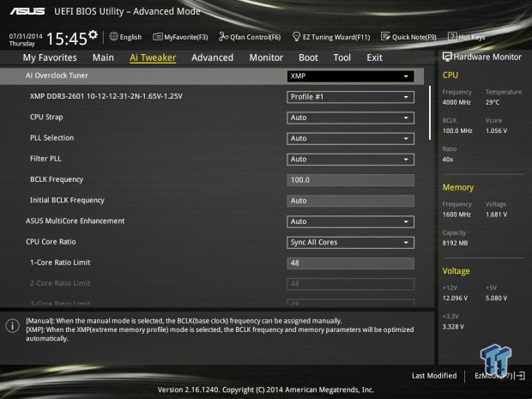Open the Advanced tab
Screen dimensions: 532x399
pyautogui.click(x=213, y=57)
